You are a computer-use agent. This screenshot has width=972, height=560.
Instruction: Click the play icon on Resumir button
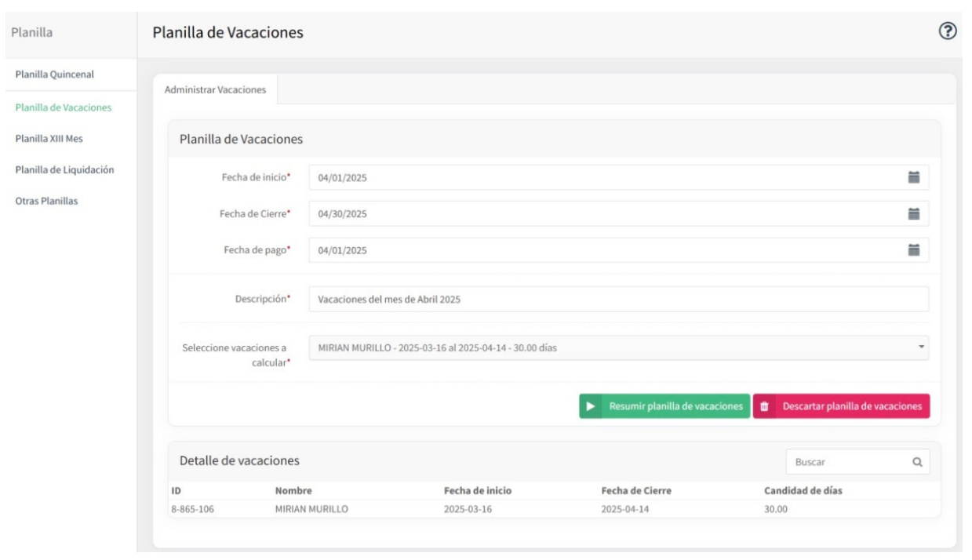pos(591,406)
